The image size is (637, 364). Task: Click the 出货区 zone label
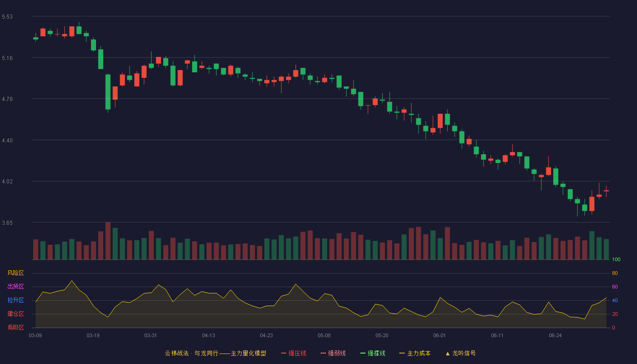coord(15,287)
